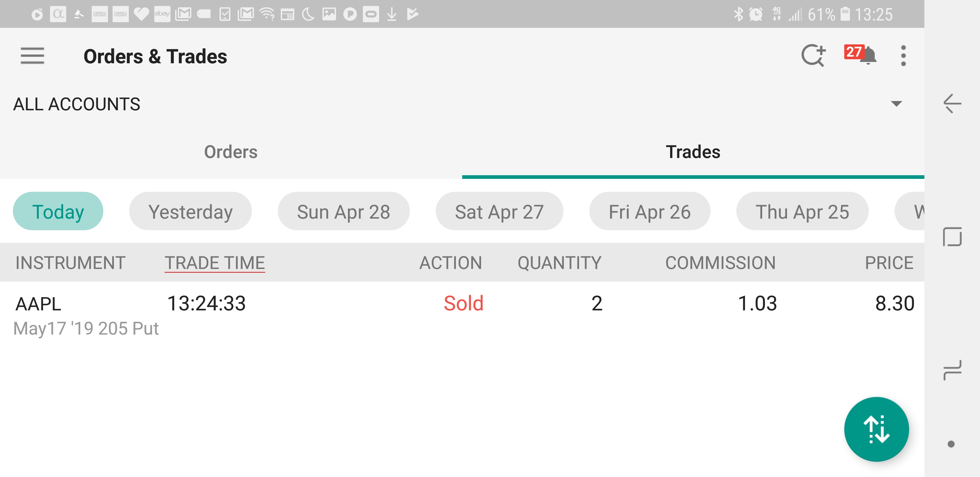Select the Trades tab
Viewport: 980px width, 477px height.
tap(693, 152)
